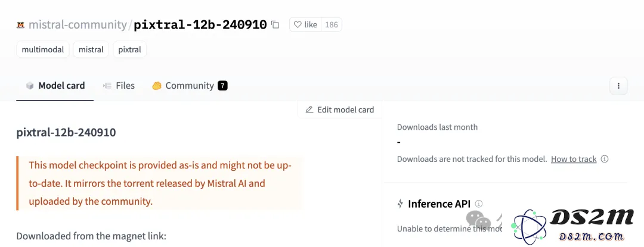
Task: Open the Community tab
Action: click(190, 86)
